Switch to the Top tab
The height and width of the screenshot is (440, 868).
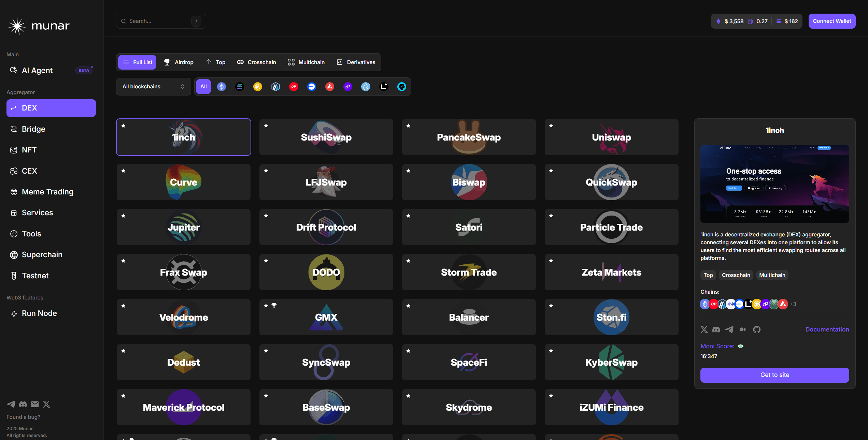(216, 62)
